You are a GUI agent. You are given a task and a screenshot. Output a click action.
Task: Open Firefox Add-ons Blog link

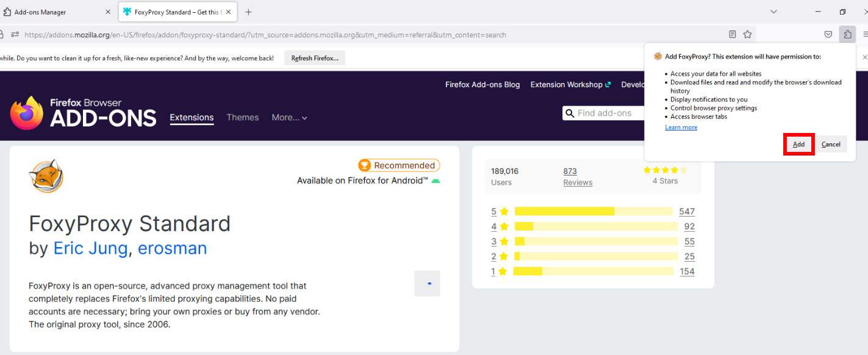pyautogui.click(x=482, y=85)
